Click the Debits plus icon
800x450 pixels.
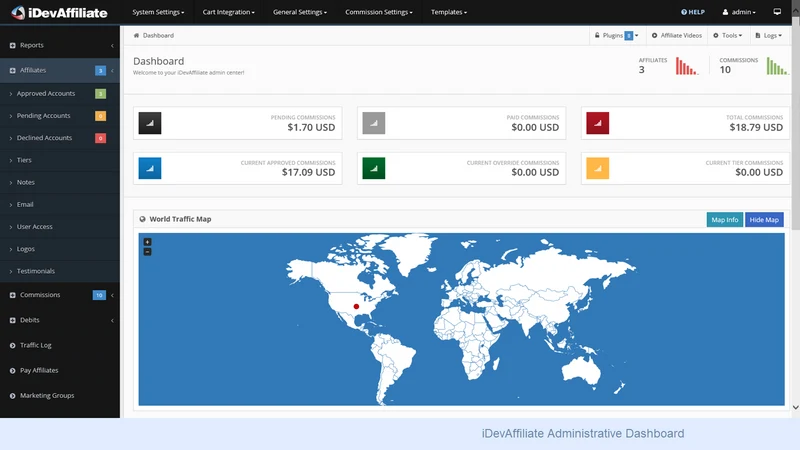pos(12,320)
